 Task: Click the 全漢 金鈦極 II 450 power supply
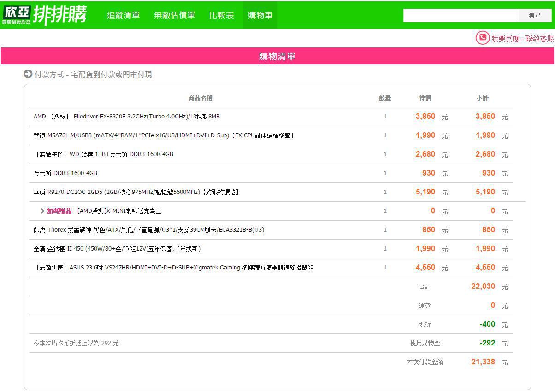click(117, 249)
